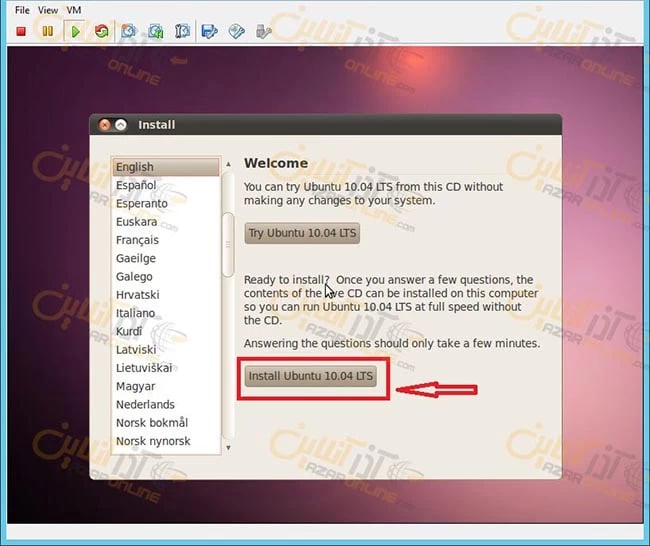
Task: Open the snapshot manager wrench icon
Action: pos(182,32)
